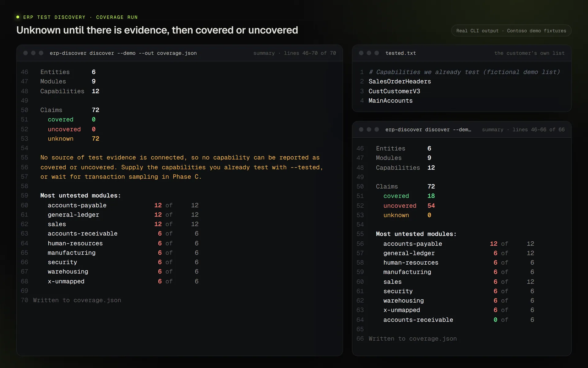Screen dimensions: 588x368
Task: Click the general-ledger row in left terminal
Action: coord(123,215)
